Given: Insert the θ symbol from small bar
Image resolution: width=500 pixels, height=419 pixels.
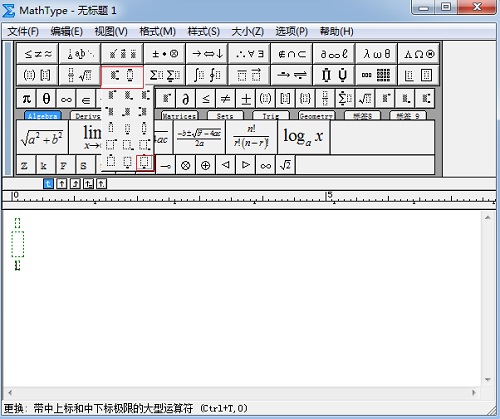Looking at the screenshot, I should tap(46, 99).
